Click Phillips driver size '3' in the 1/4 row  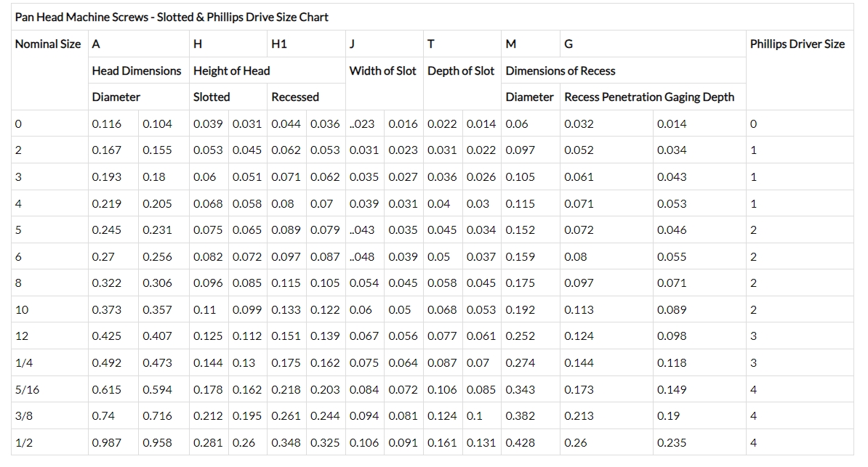(753, 363)
